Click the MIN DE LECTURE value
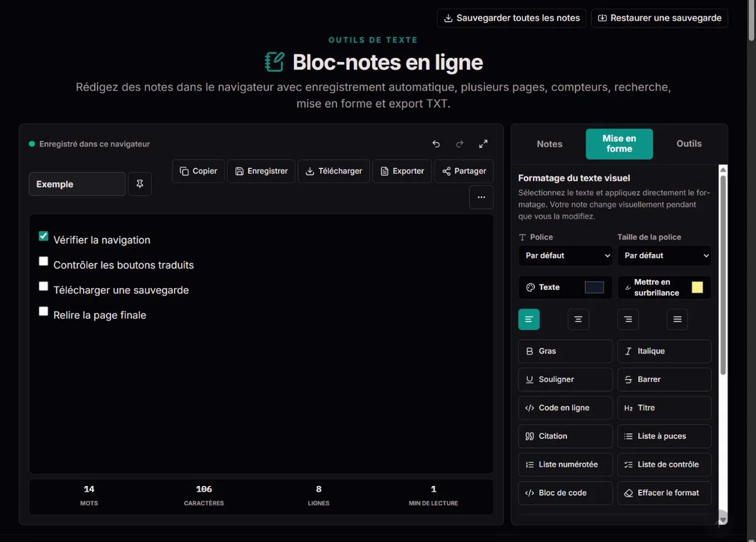The width and height of the screenshot is (756, 542). (x=433, y=489)
